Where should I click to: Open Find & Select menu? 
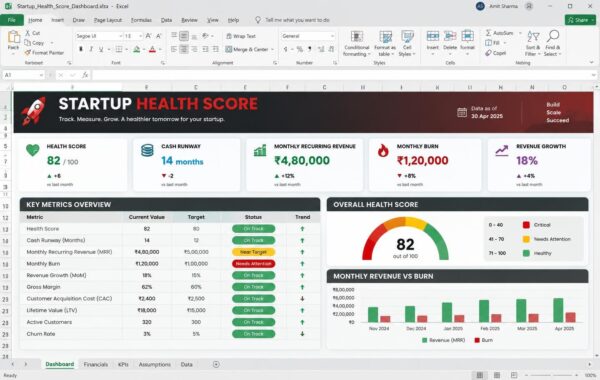[x=553, y=43]
